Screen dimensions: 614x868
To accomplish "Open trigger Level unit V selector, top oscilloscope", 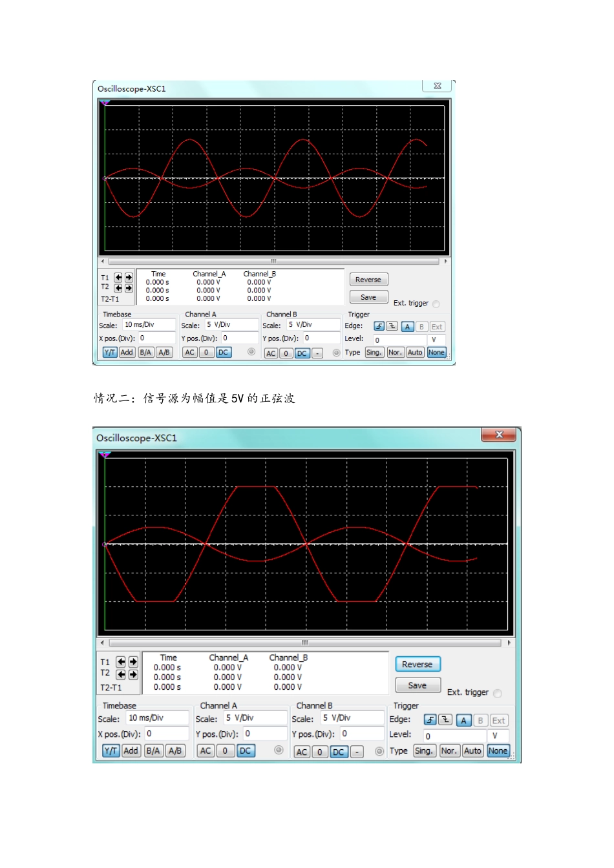I will point(437,340).
